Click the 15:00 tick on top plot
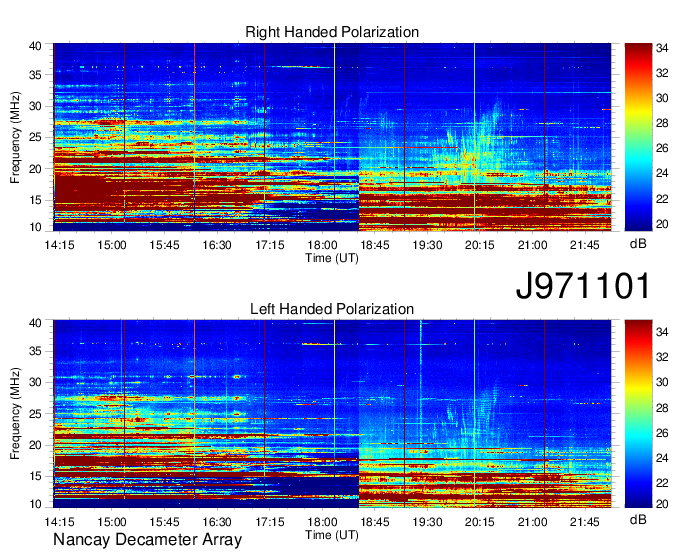Viewport: 680px width, 552px height. [x=112, y=245]
